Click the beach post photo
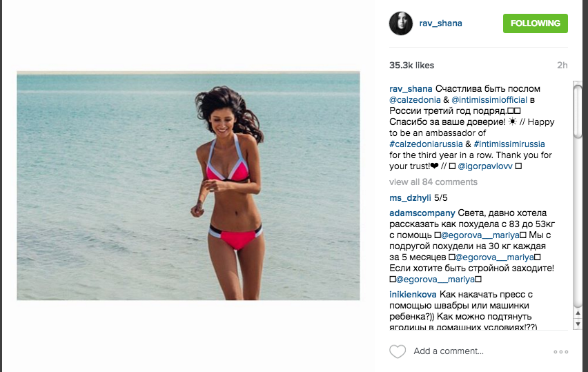The width and height of the screenshot is (588, 372). coord(188,186)
